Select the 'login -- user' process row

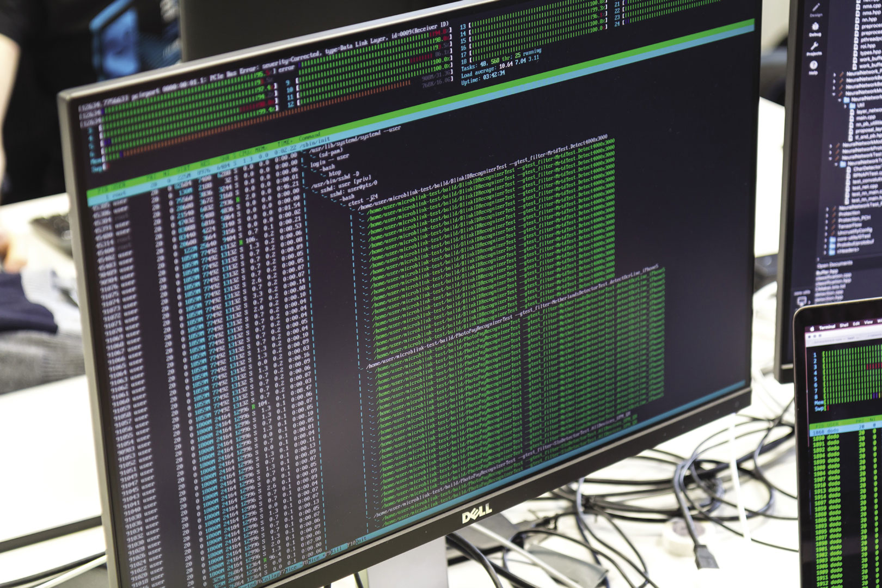point(329,161)
